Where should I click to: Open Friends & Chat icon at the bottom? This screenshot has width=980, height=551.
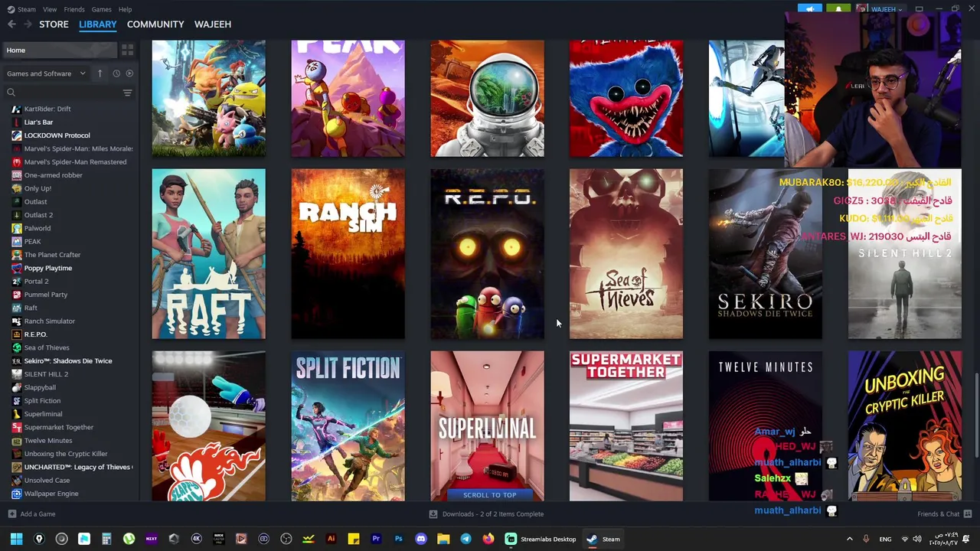point(968,514)
